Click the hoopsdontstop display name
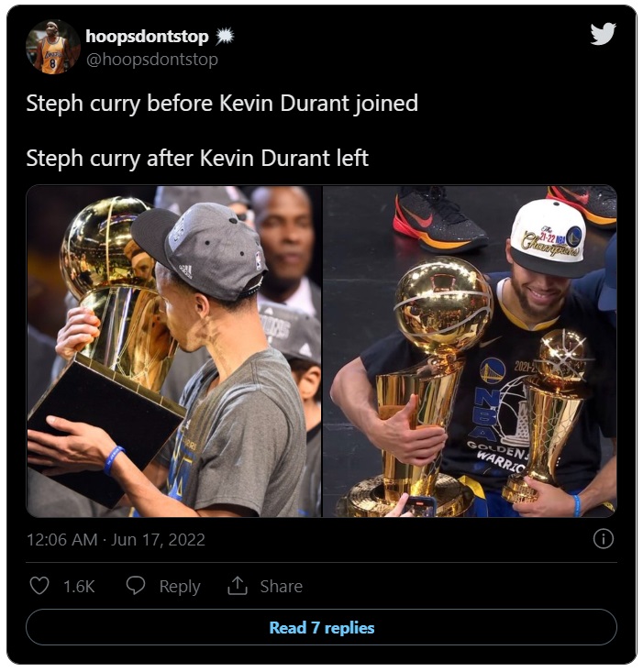Viewport: 643px width, 672px height. click(x=147, y=37)
